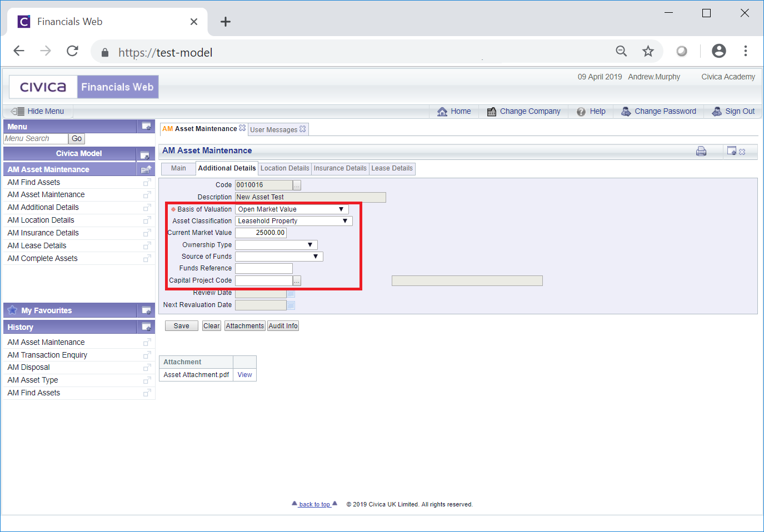The image size is (764, 532).
Task: Open AM Lease Details menu item
Action: (x=37, y=246)
